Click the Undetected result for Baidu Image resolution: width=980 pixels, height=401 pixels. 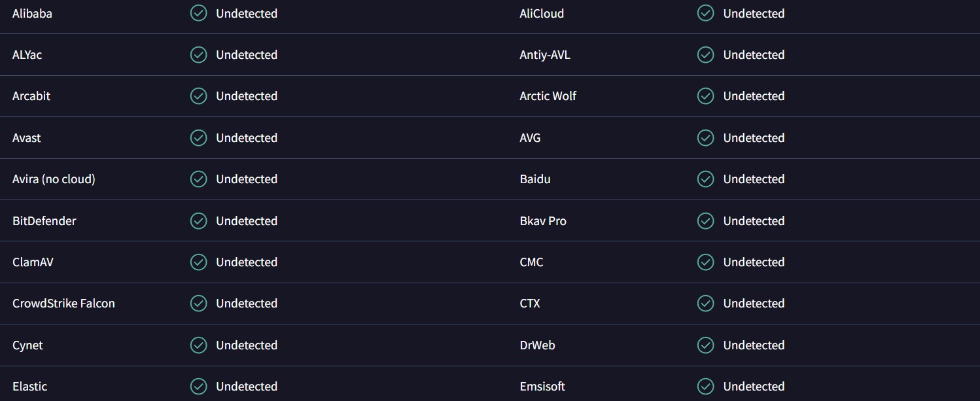coord(754,179)
